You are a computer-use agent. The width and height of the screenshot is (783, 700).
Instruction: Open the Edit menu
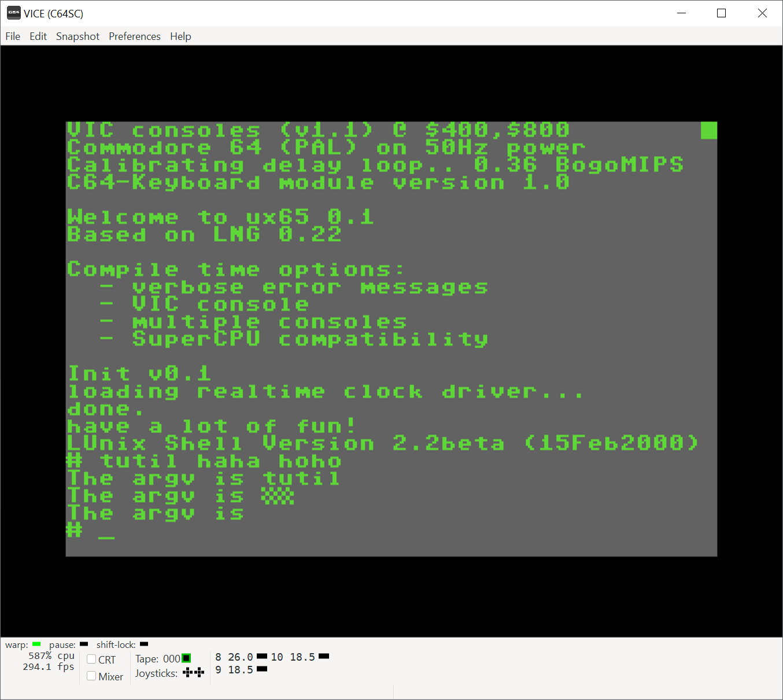click(x=38, y=36)
